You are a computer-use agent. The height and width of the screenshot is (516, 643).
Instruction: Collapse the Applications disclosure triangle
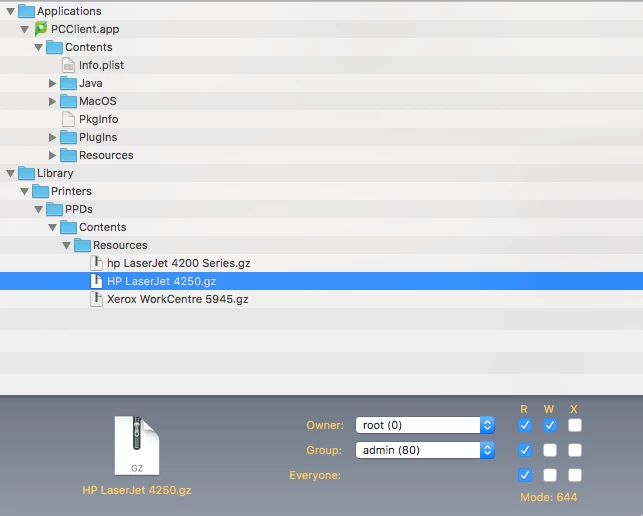pyautogui.click(x=11, y=11)
